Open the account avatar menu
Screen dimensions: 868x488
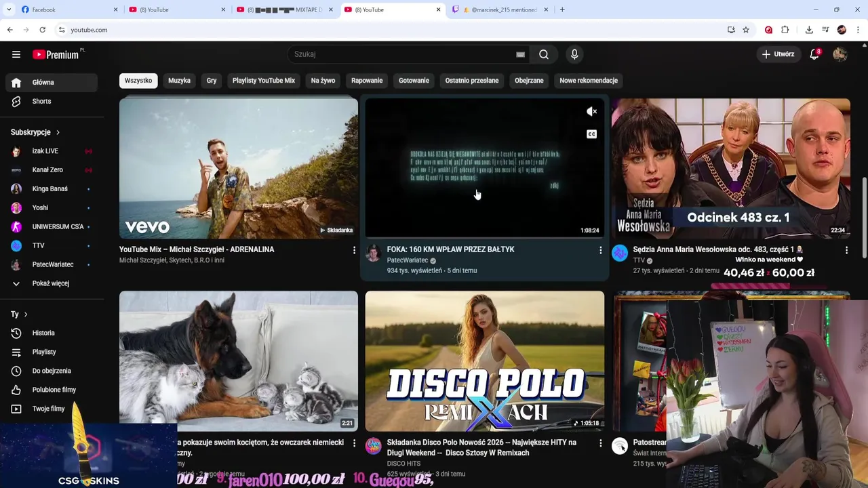(x=840, y=54)
